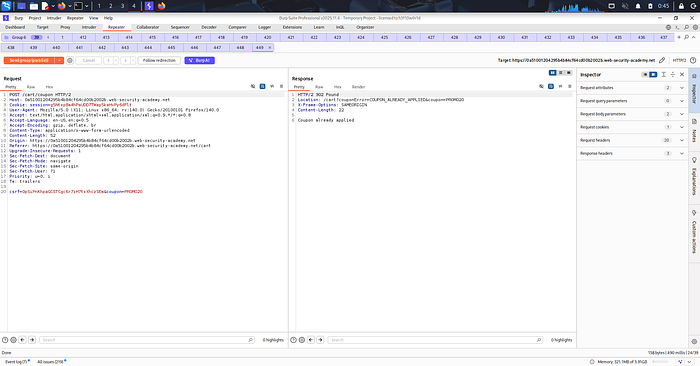Screen dimensions: 700x366
Task: Select Repeater tab number 448
Action: coord(240,47)
